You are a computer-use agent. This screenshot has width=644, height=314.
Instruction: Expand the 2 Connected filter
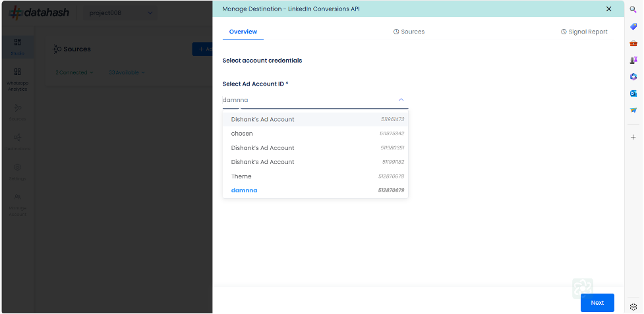click(74, 72)
